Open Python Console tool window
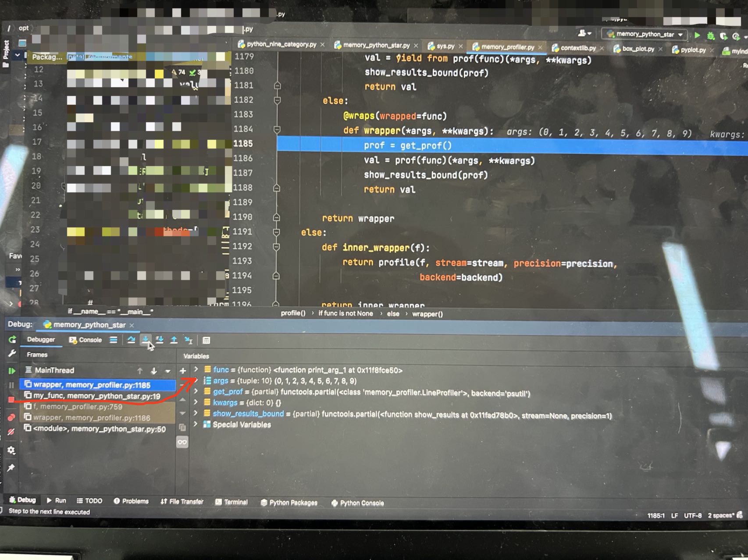 [x=357, y=503]
